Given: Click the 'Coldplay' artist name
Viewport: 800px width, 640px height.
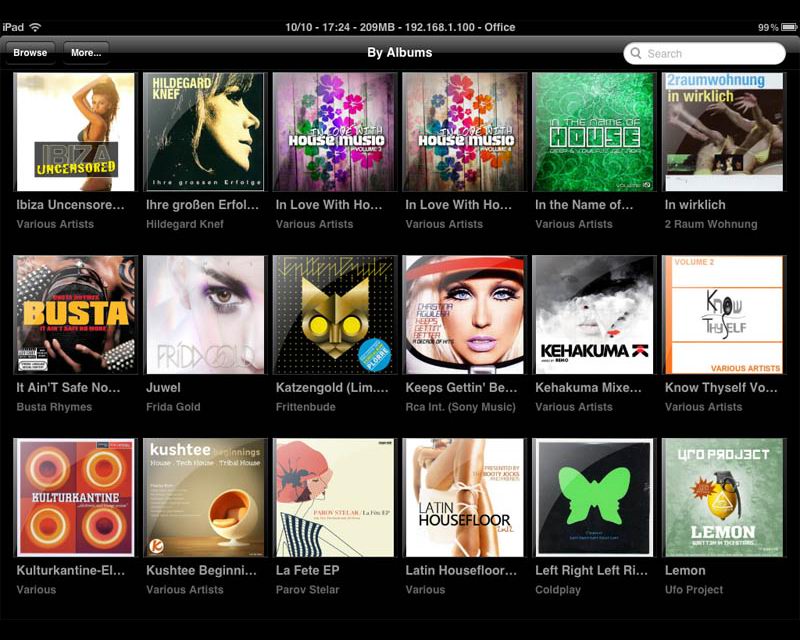Looking at the screenshot, I should pyautogui.click(x=558, y=590).
